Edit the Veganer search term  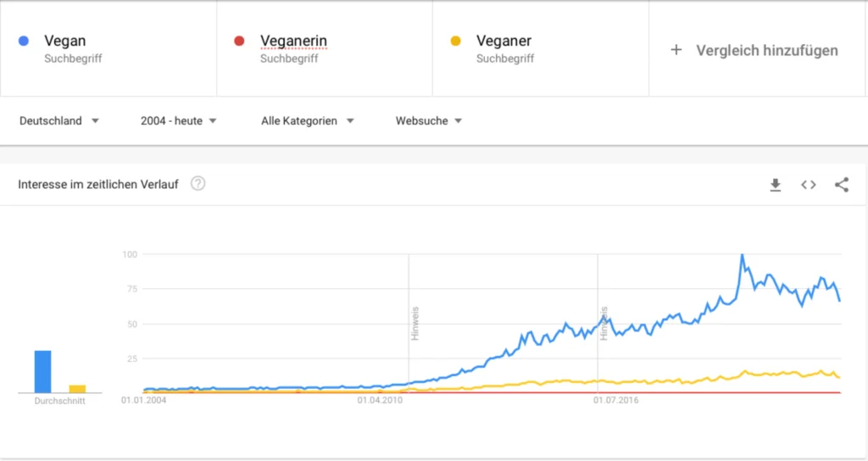point(540,48)
